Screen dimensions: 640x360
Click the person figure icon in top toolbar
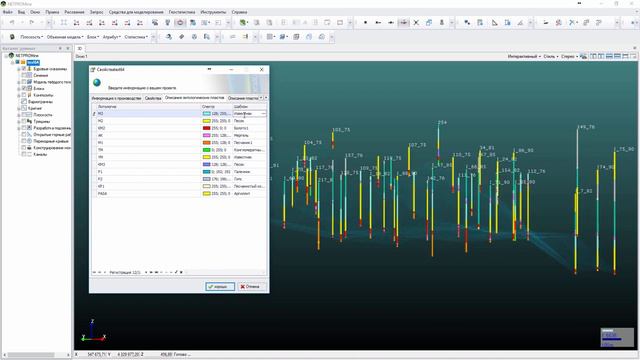[441, 23]
